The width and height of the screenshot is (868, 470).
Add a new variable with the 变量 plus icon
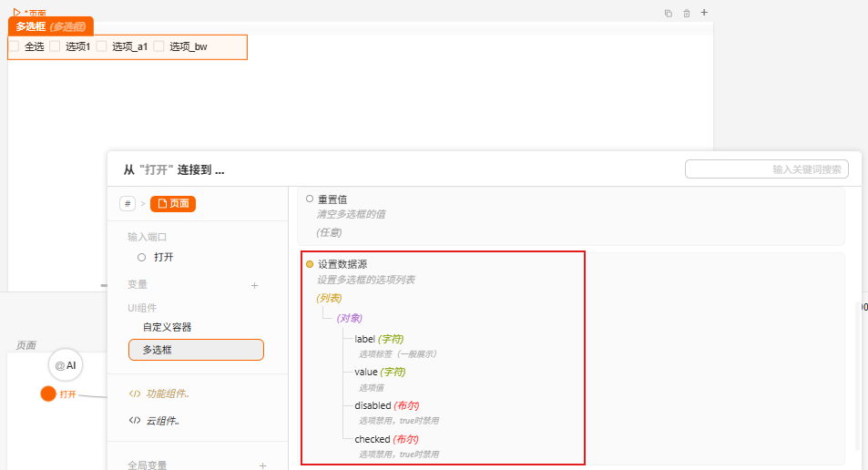pos(254,285)
